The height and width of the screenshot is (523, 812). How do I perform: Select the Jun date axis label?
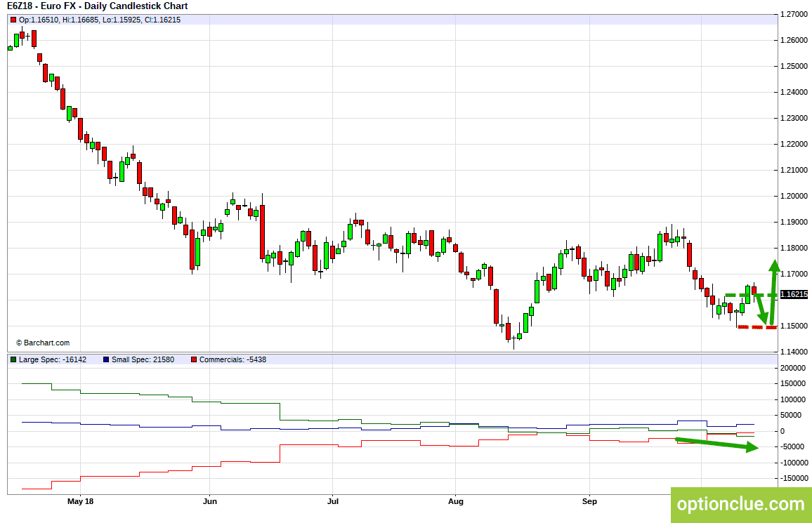[209, 501]
